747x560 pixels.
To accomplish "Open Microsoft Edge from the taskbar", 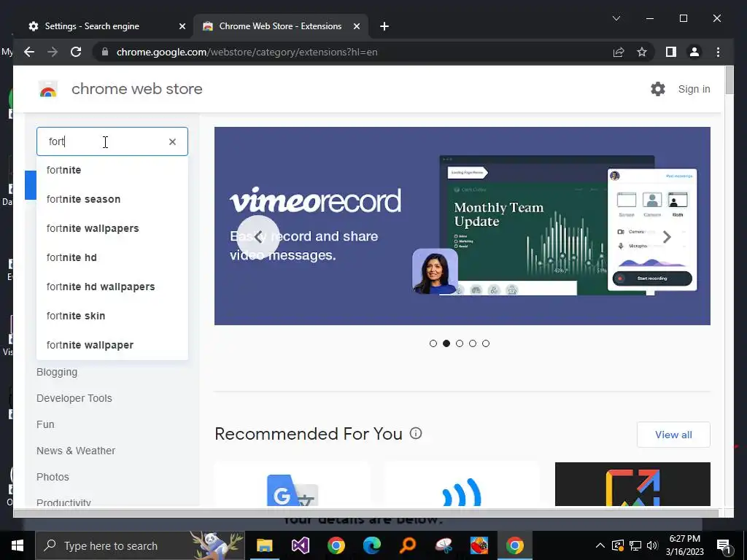I will [371, 545].
